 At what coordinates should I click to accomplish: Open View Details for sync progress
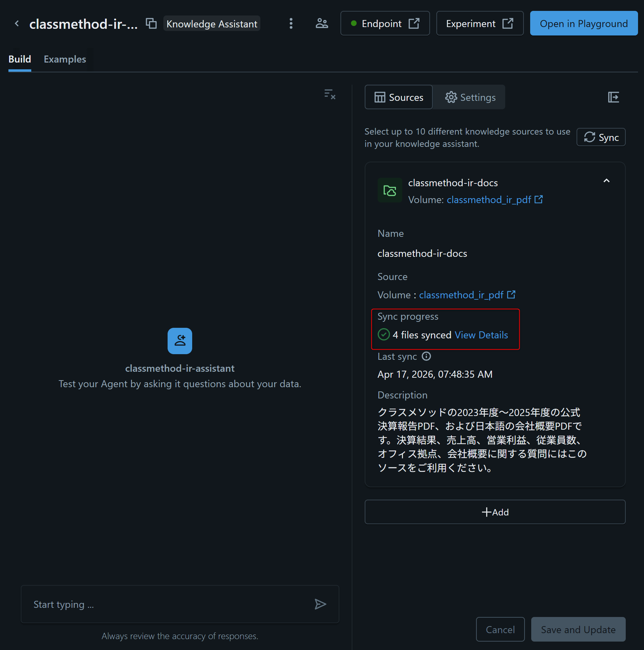[x=481, y=335]
